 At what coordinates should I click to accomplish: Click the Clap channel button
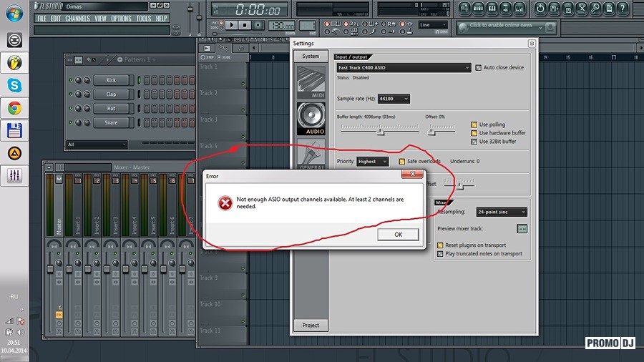(112, 94)
